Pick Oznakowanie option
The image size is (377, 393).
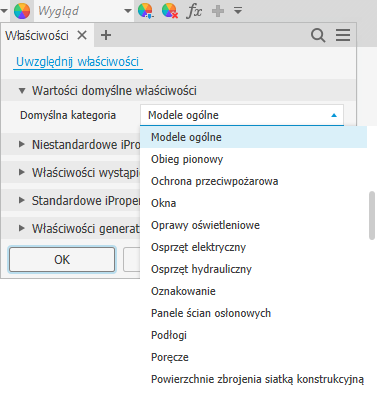click(x=253, y=291)
